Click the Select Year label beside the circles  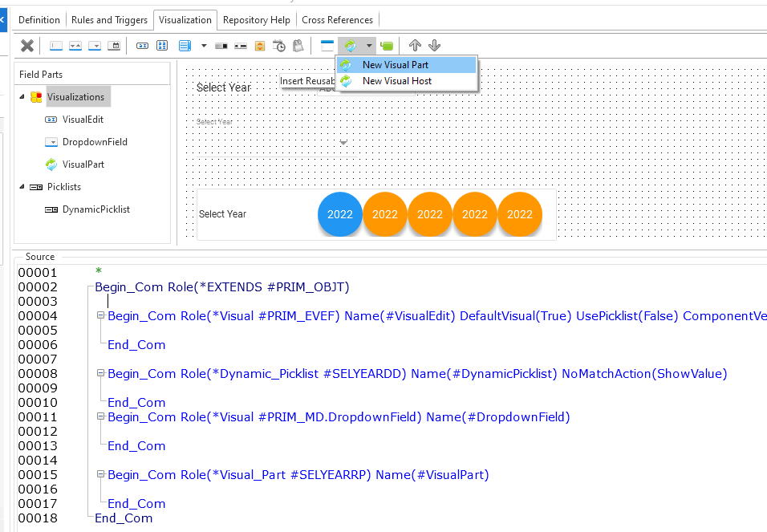pos(222,214)
